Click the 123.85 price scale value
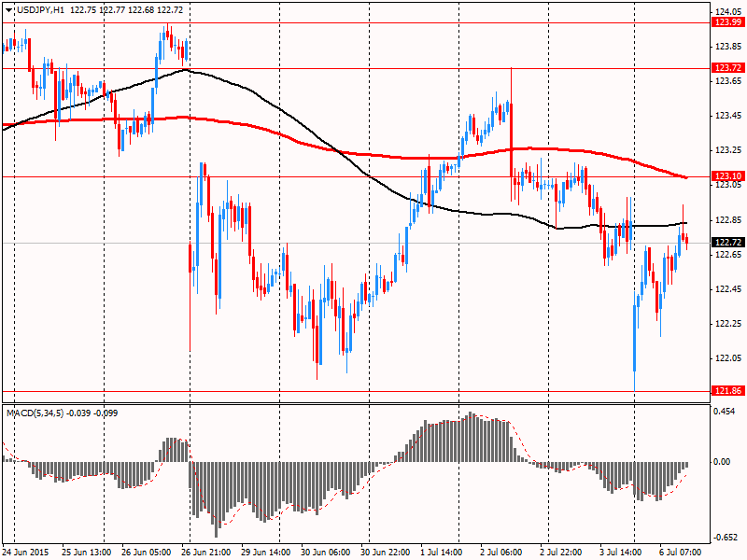Viewport: 747px width, 560px height. 728,46
